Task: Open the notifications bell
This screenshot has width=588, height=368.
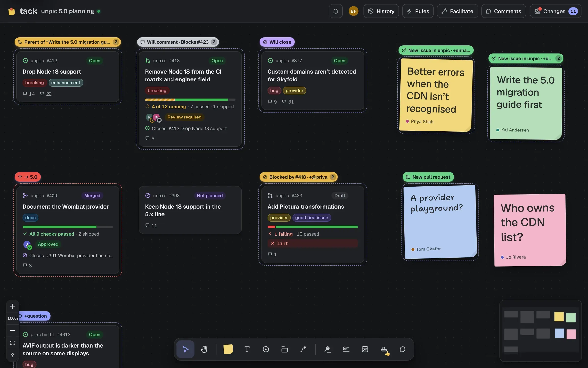Action: (336, 11)
